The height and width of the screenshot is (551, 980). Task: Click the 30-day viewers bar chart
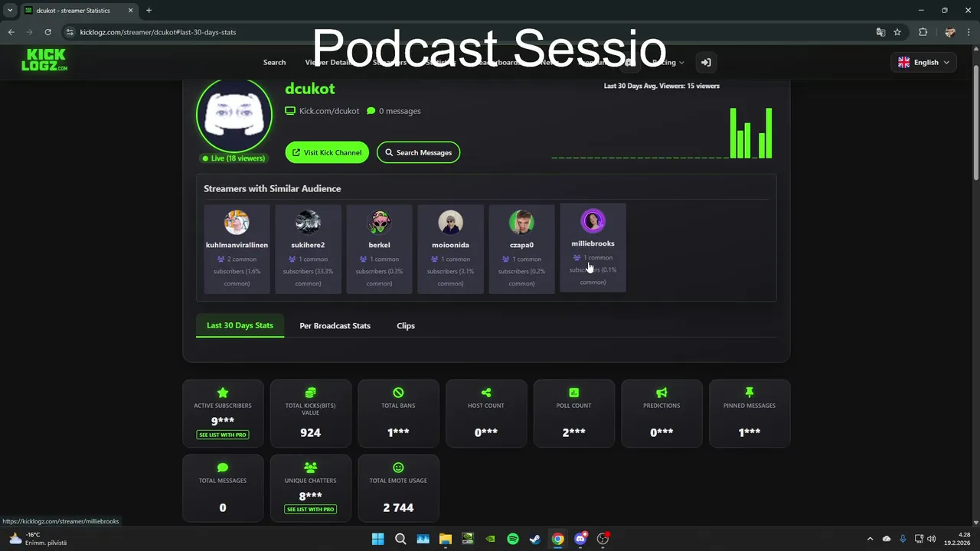click(x=661, y=132)
